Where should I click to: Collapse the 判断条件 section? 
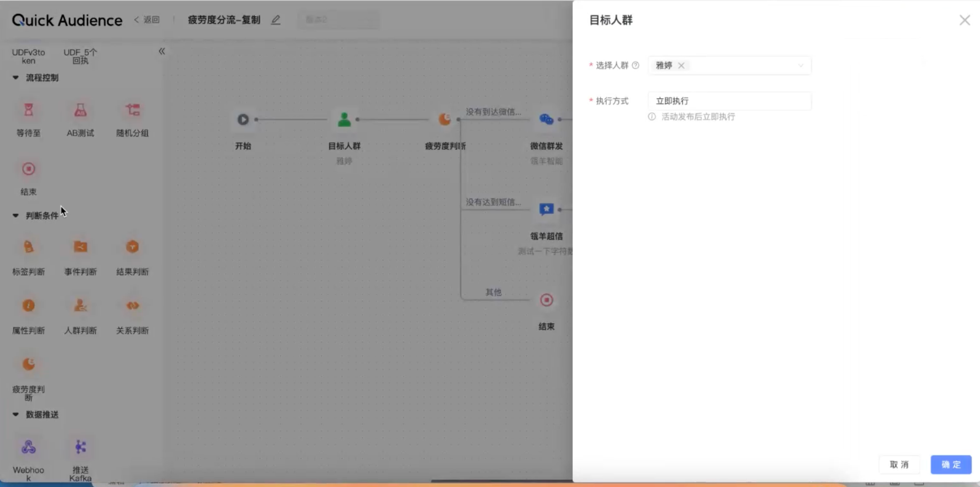(15, 215)
